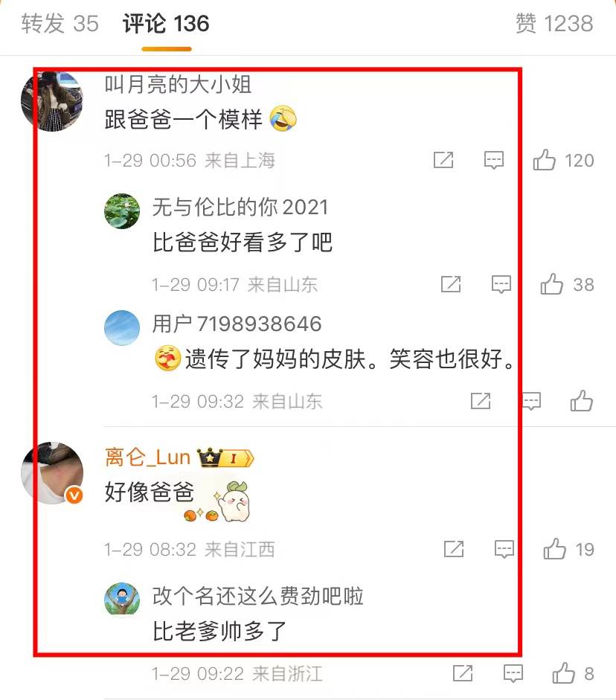Repost the comment from 叫月亮的大小姐

443,160
